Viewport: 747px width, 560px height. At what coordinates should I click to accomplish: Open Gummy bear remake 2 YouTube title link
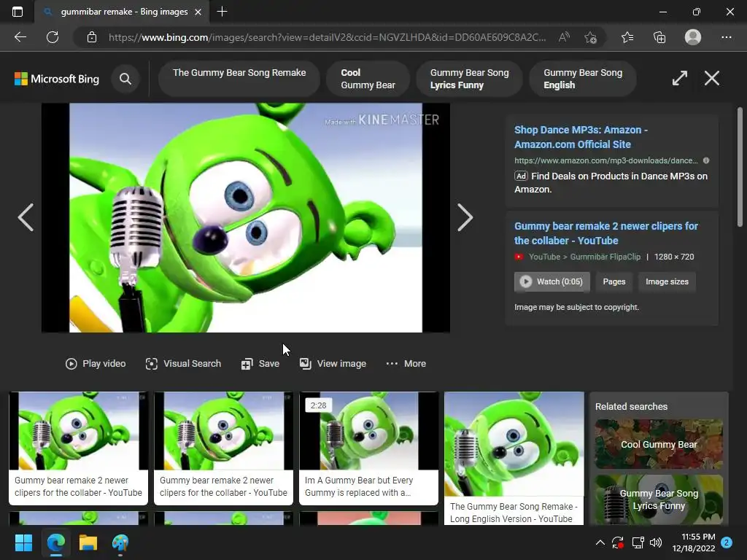(606, 233)
